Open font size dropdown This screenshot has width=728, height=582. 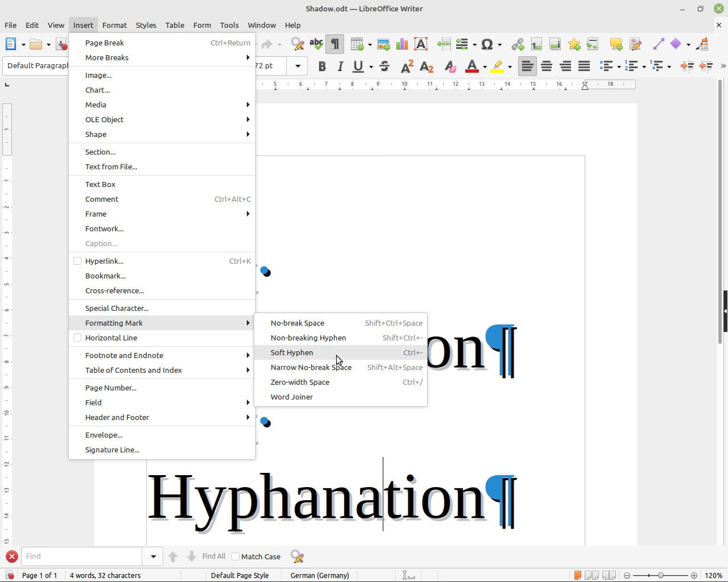click(297, 66)
